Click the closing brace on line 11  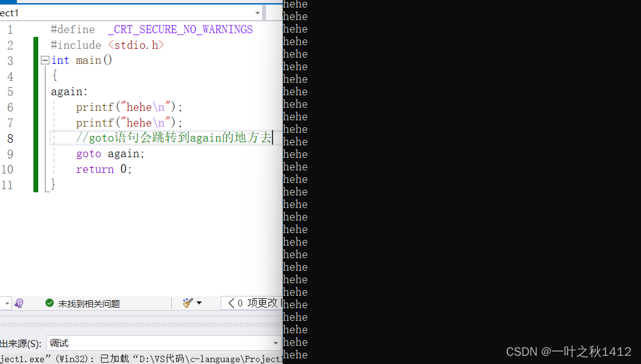[53, 184]
